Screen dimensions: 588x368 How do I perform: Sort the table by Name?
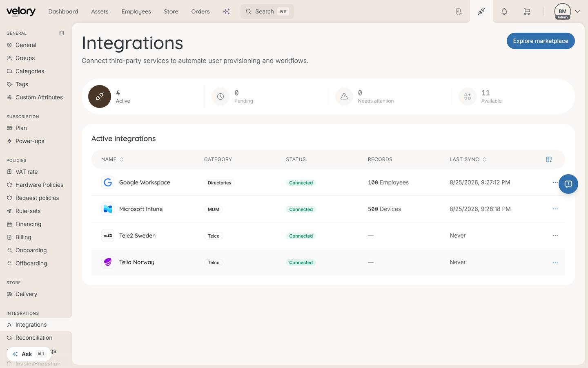[112, 159]
